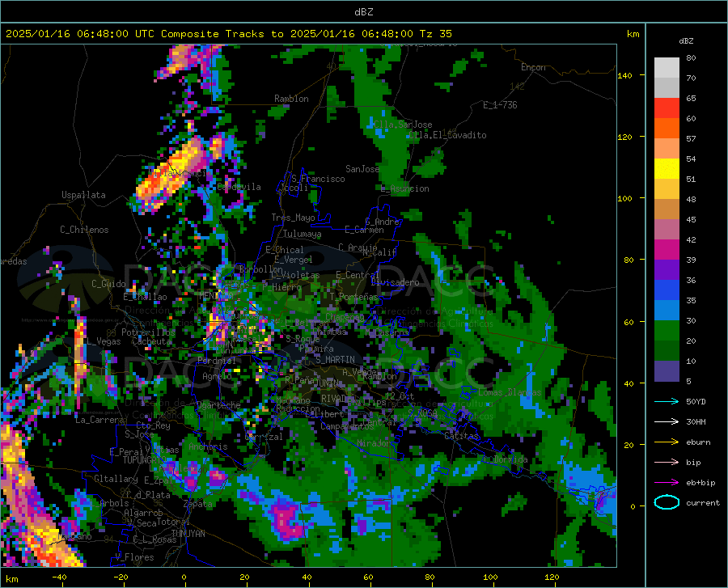Pick the slate purple 5–10 dBZ legend swatch
The width and height of the screenshot is (728, 588).
click(x=667, y=371)
